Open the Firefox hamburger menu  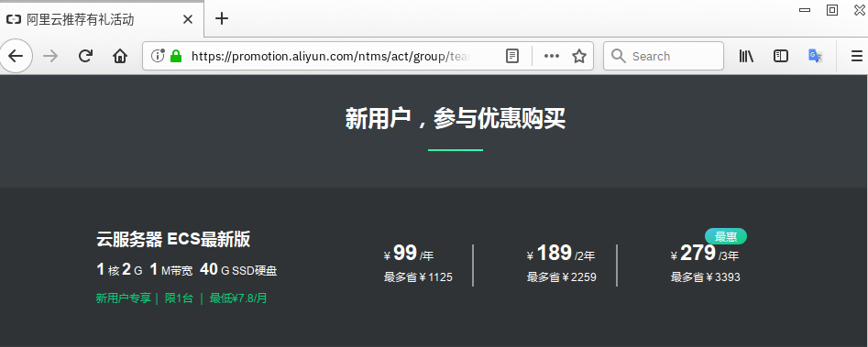pyautogui.click(x=856, y=56)
